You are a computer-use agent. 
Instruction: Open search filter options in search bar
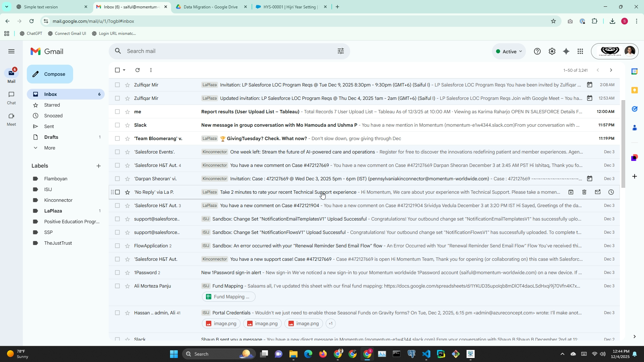340,51
